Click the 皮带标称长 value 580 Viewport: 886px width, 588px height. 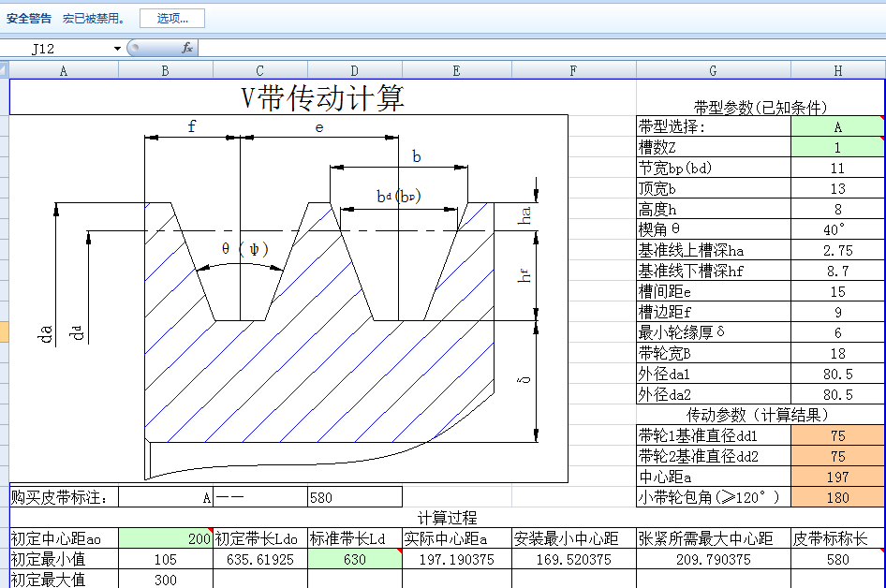coord(838,559)
